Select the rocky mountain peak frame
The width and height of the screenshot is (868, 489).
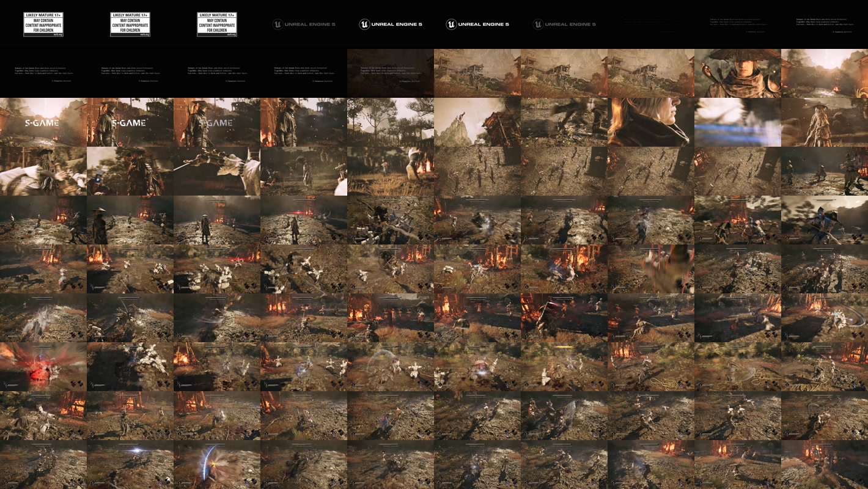477,122
